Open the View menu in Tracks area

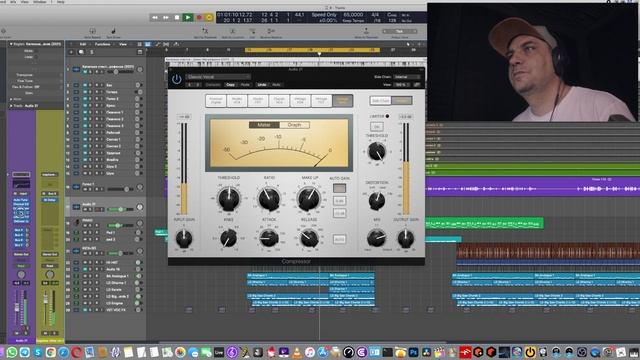[x=122, y=44]
